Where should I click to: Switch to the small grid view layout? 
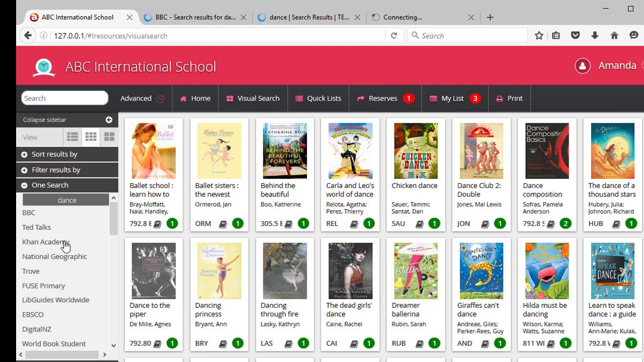tap(91, 137)
